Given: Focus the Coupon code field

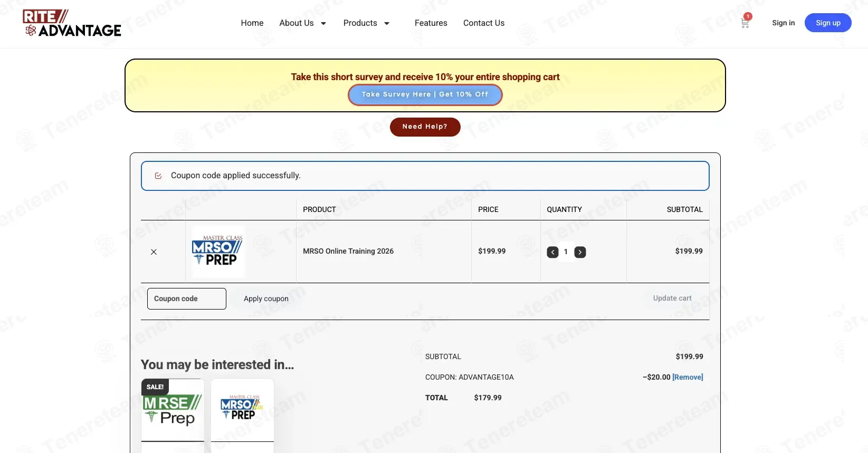Looking at the screenshot, I should [x=187, y=298].
